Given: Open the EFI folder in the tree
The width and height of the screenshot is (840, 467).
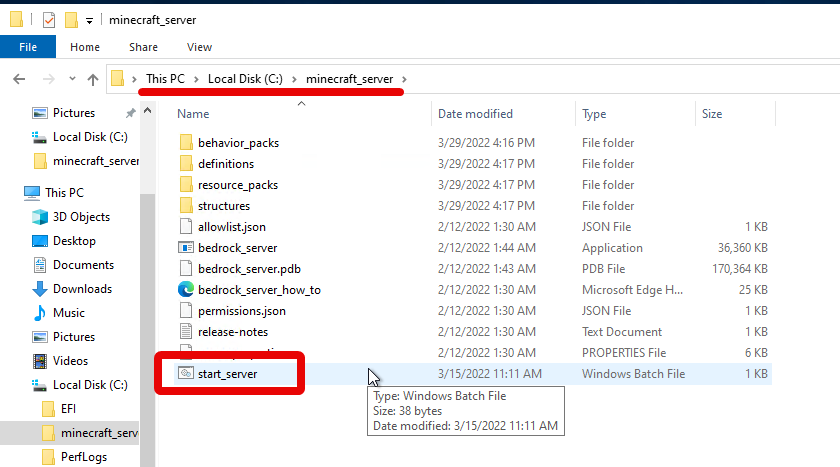Looking at the screenshot, I should [x=68, y=409].
